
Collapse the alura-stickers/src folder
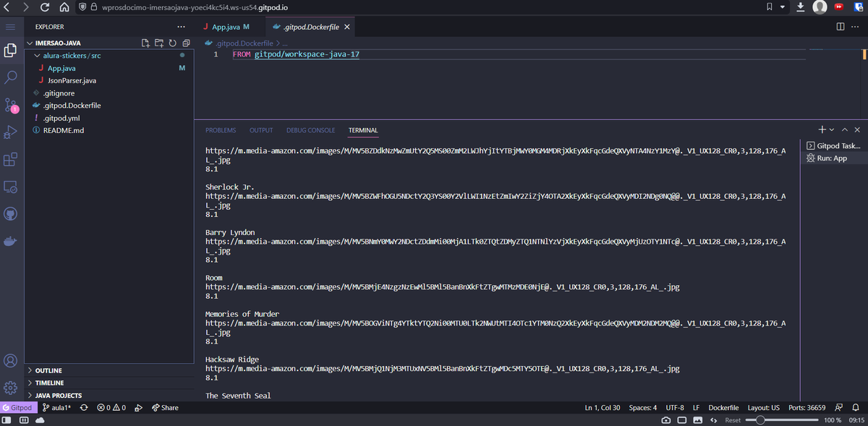pyautogui.click(x=109, y=56)
